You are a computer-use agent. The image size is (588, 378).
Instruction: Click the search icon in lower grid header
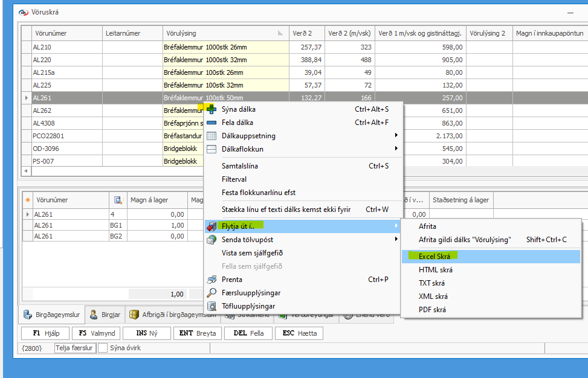point(118,200)
